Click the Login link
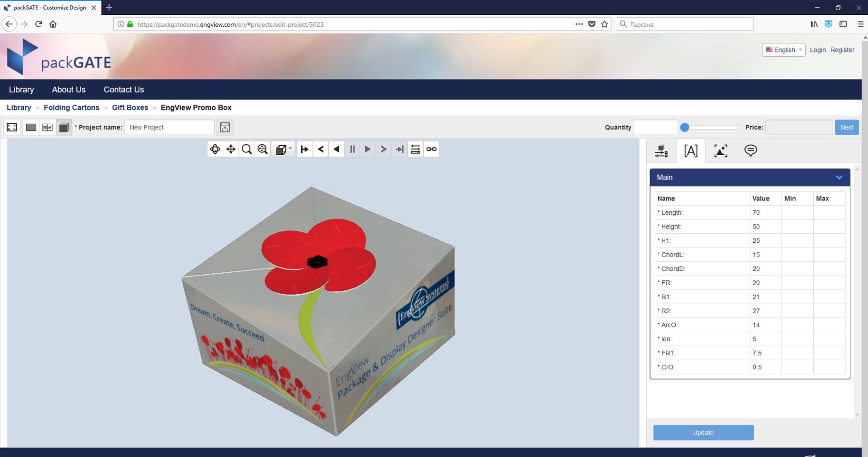 (x=818, y=50)
